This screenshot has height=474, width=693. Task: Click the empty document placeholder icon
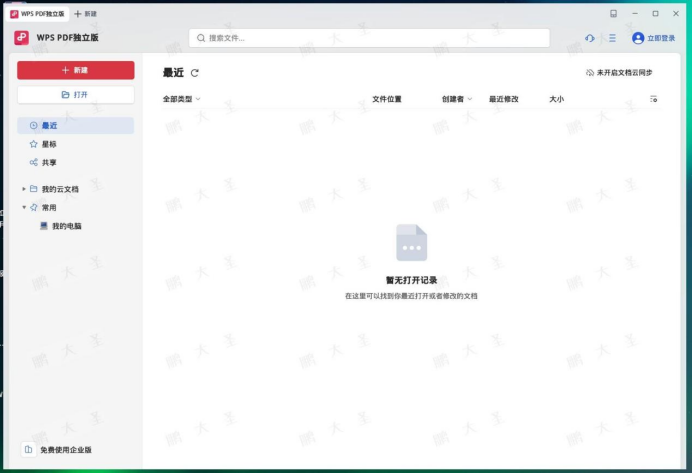coord(411,243)
